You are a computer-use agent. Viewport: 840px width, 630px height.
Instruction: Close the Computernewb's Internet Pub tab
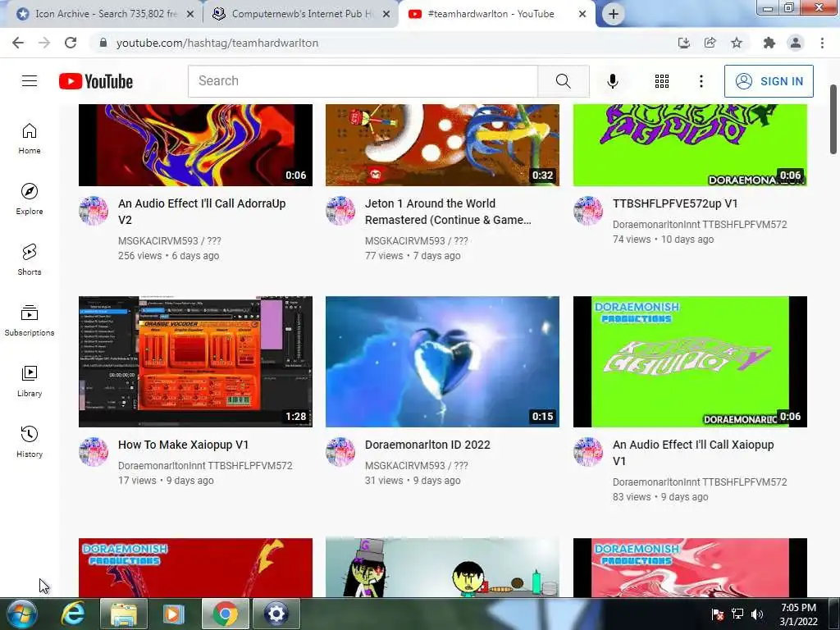click(x=386, y=15)
